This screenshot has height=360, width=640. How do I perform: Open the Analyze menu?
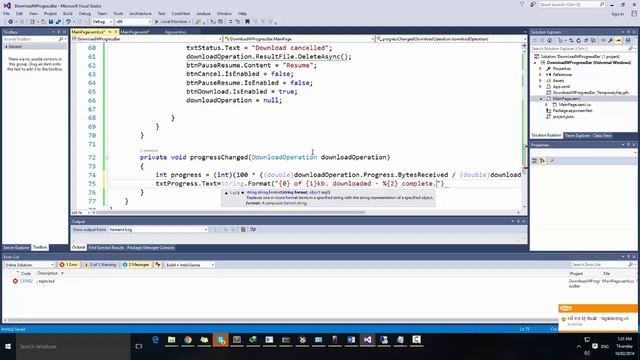pos(203,13)
